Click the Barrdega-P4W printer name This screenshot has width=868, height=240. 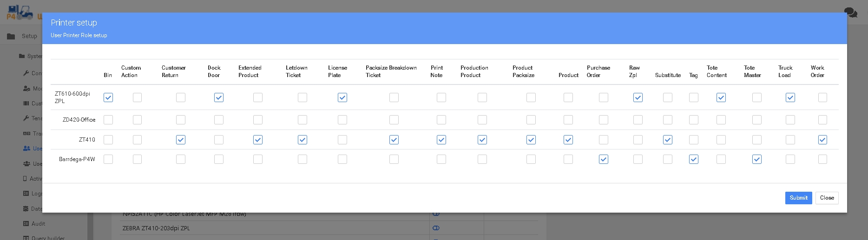[x=77, y=159]
